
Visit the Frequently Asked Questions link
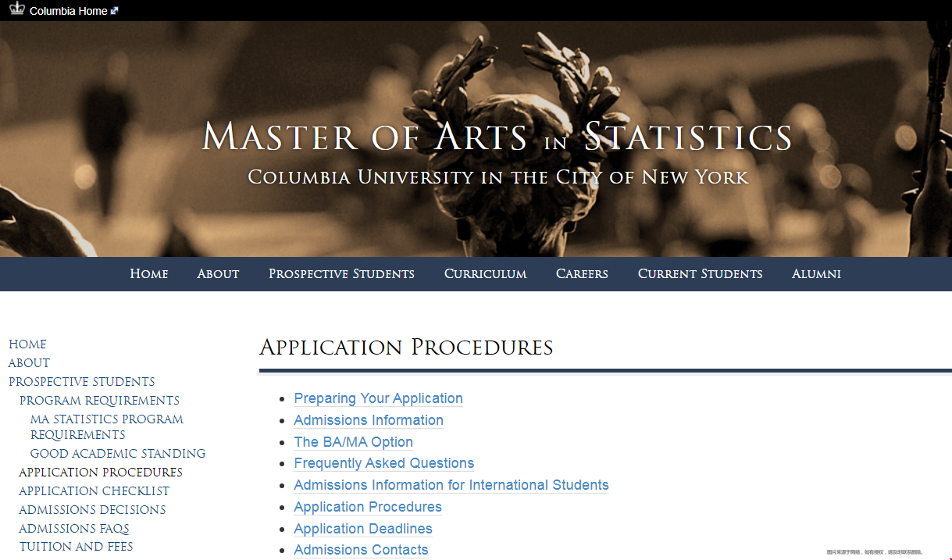point(384,463)
